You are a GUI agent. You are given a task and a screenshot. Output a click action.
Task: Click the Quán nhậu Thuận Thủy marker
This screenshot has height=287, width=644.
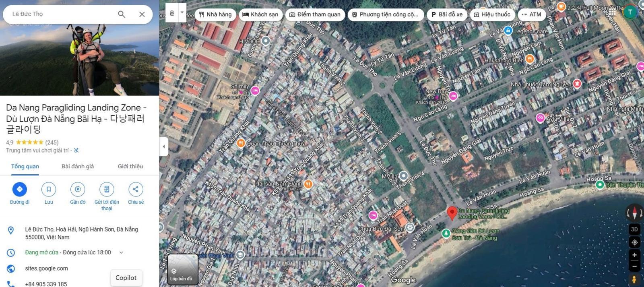241,143
